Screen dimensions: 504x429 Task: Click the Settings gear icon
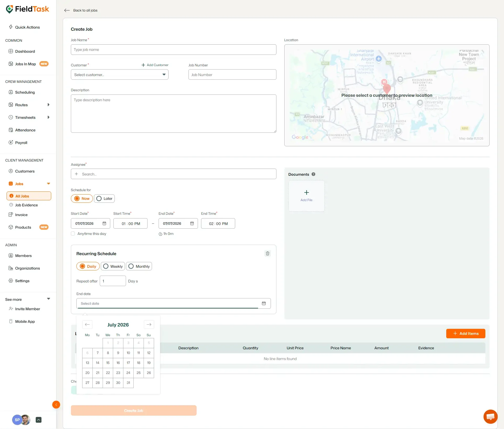(x=11, y=281)
